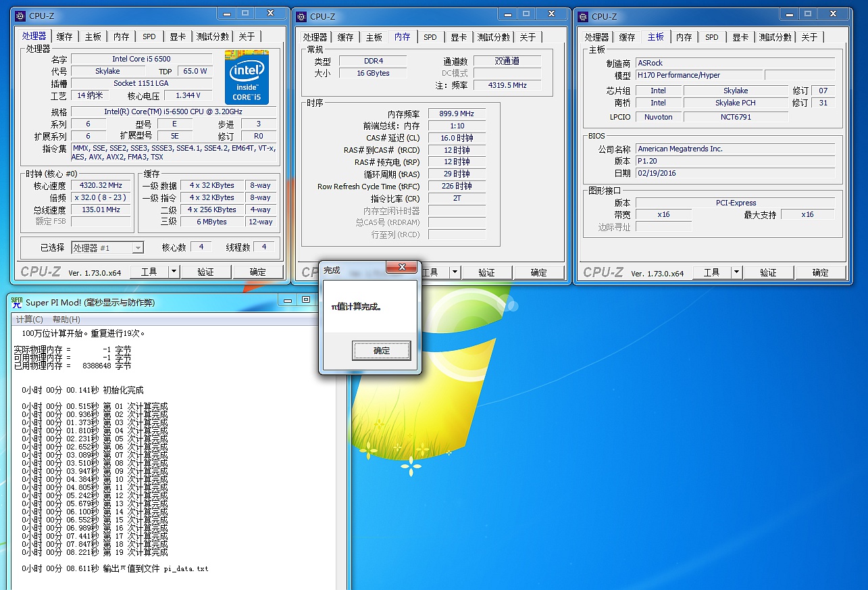Click the manufacturer field ASRock
Image resolution: width=868 pixels, height=590 pixels.
(735, 64)
